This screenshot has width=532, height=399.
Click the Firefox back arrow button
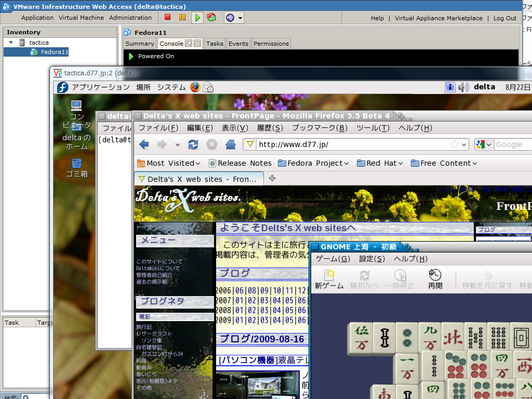click(x=144, y=144)
